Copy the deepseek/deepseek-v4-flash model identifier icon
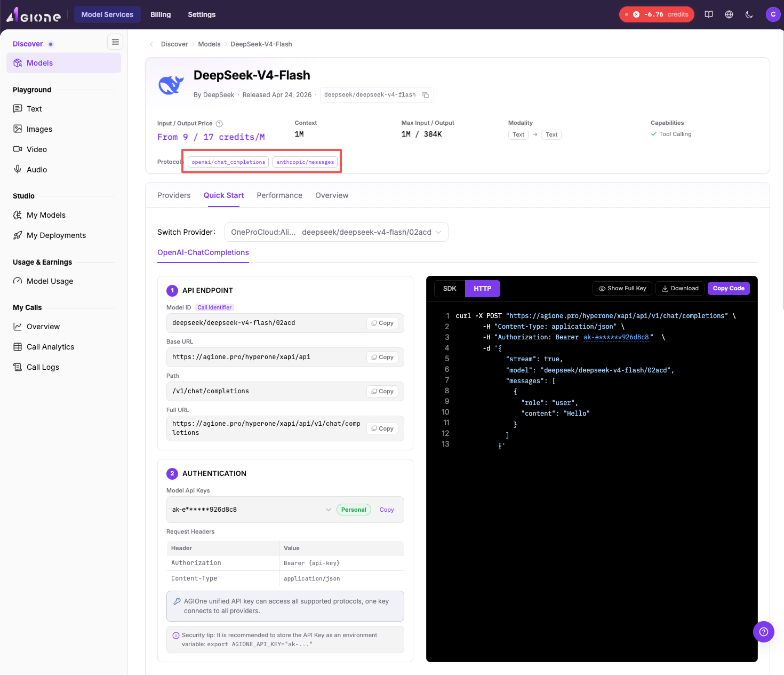 coord(426,95)
